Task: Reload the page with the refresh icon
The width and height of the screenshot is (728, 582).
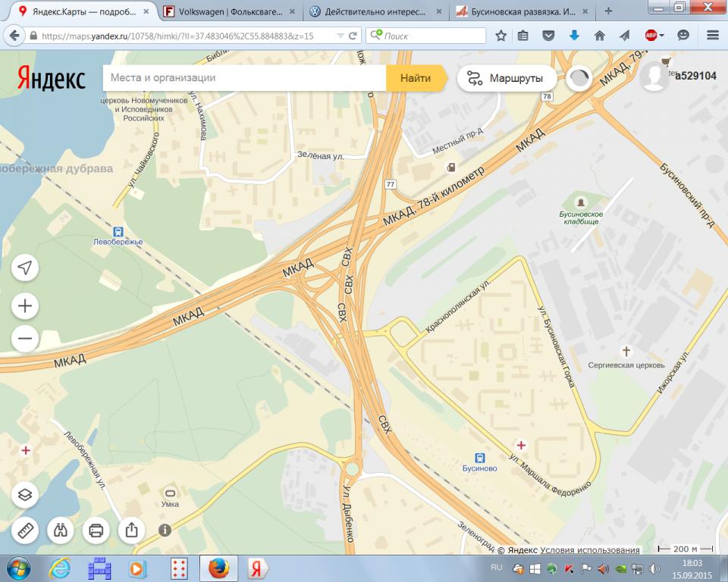Action: click(353, 36)
